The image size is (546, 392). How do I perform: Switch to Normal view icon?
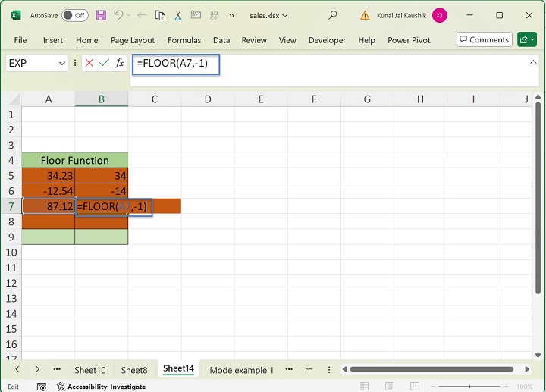[365, 387]
